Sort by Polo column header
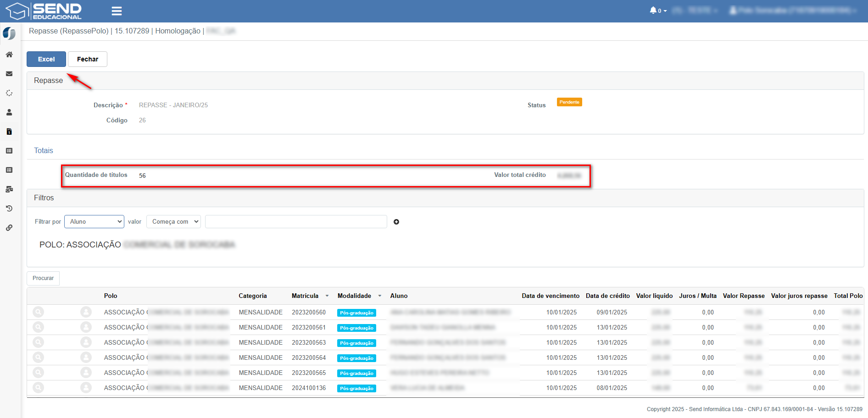868x418 pixels. (111, 296)
